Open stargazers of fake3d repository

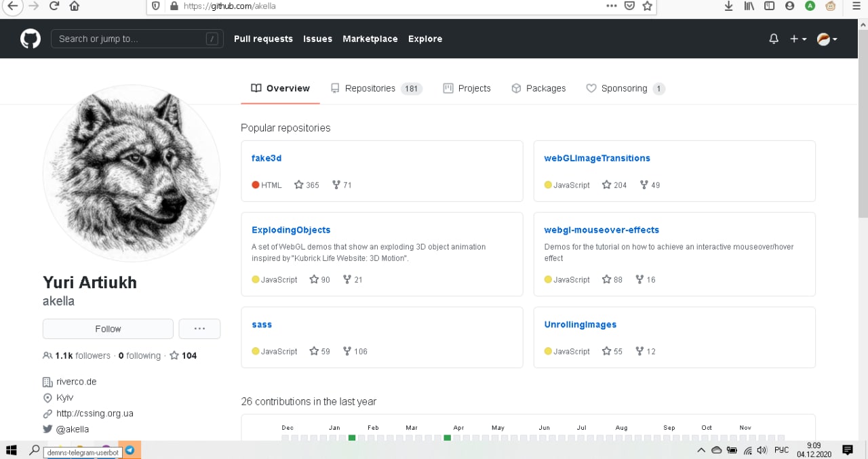point(307,184)
